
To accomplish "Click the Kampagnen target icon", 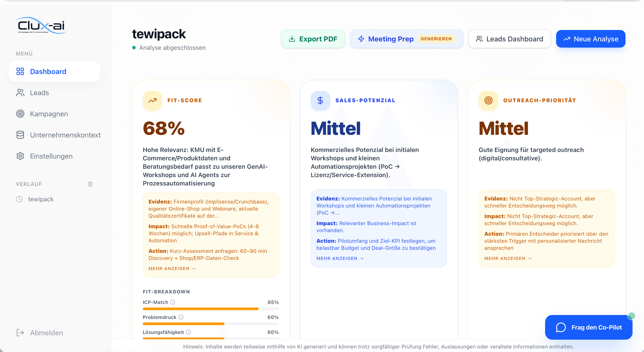I will tap(20, 114).
